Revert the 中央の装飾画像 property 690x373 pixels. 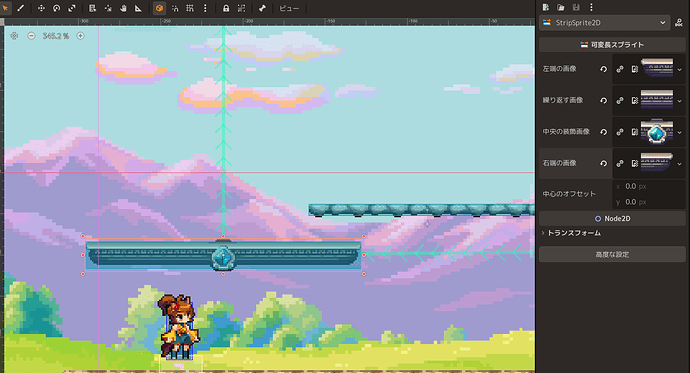click(603, 132)
